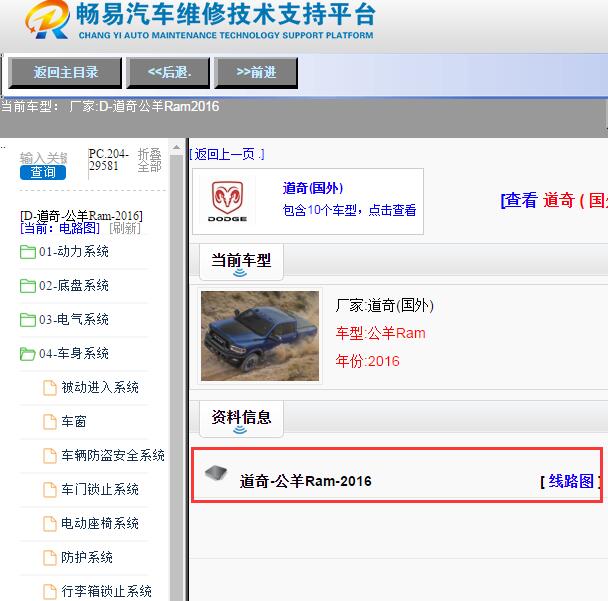Screen dimensions: 608x601
Task: Click the gray icon beside 道奇-公羊Ram-2016
Action: click(x=216, y=473)
